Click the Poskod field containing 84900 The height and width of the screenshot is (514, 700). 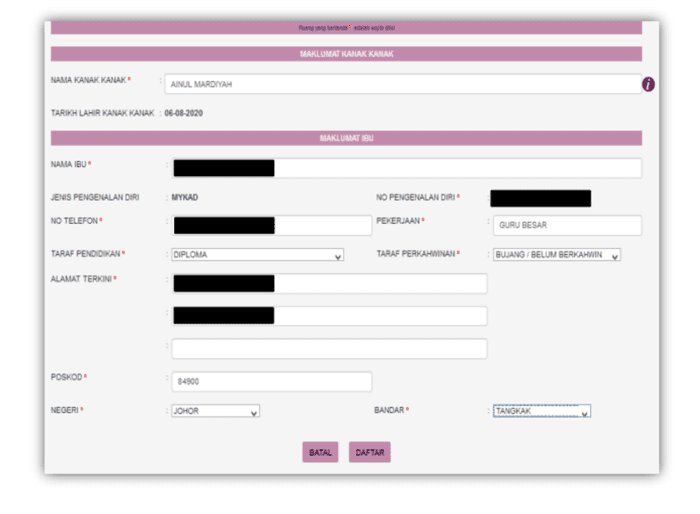(271, 382)
